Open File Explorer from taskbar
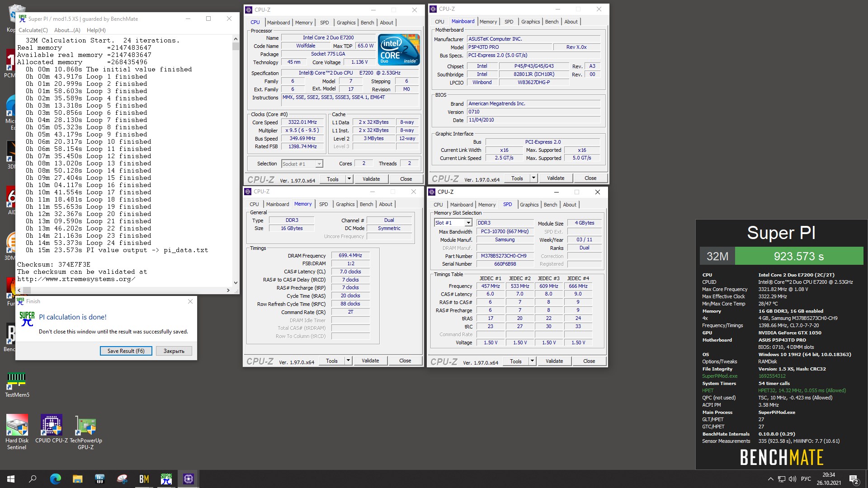The image size is (868, 488). (x=77, y=479)
